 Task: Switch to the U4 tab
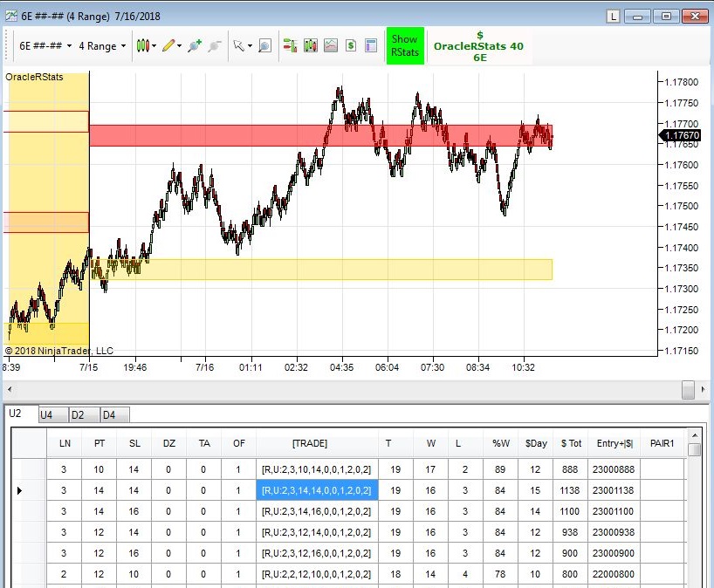(53, 414)
